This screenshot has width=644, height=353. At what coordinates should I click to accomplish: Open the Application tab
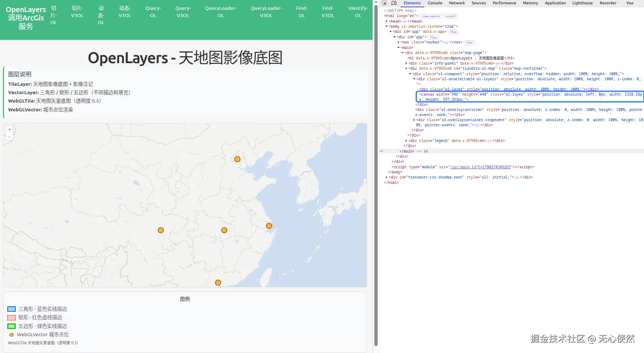tap(555, 3)
